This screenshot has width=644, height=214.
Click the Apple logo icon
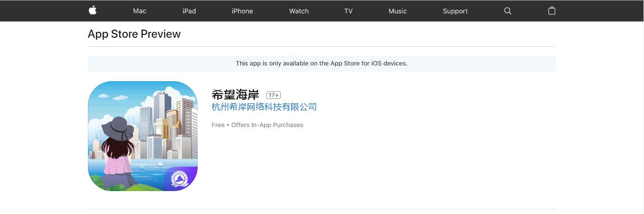93,11
